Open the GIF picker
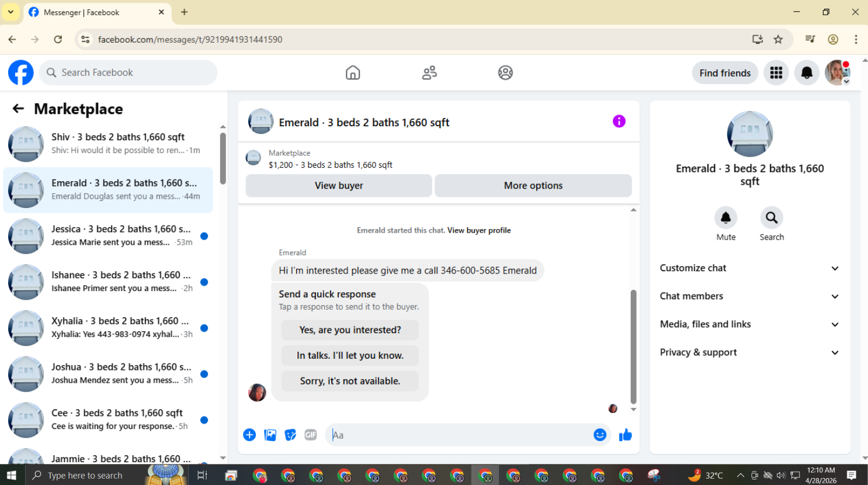 coord(311,435)
